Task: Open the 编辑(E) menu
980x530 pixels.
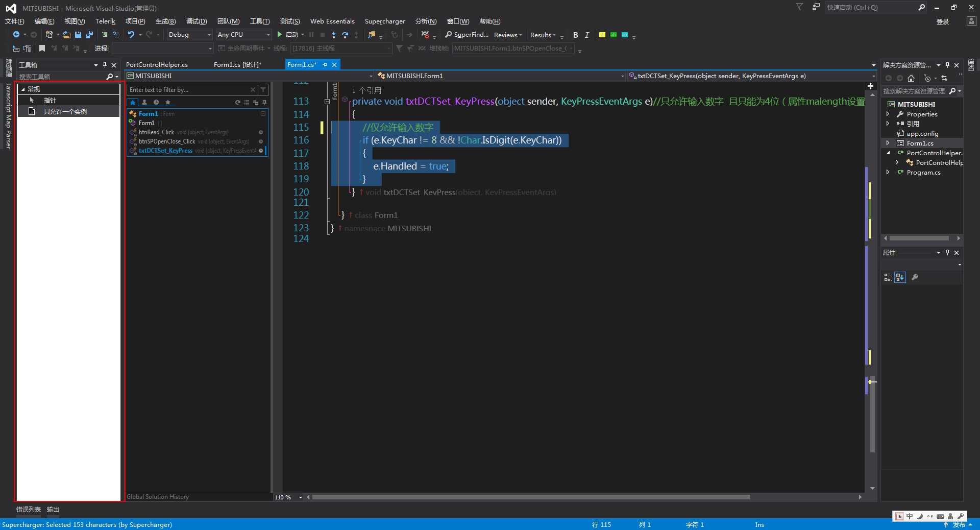Action: click(x=44, y=21)
